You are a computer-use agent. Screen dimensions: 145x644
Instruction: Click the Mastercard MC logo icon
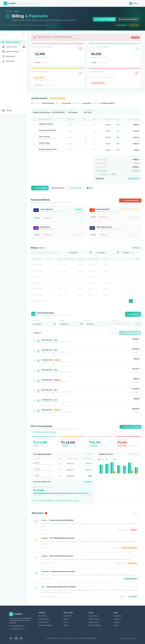click(92, 210)
